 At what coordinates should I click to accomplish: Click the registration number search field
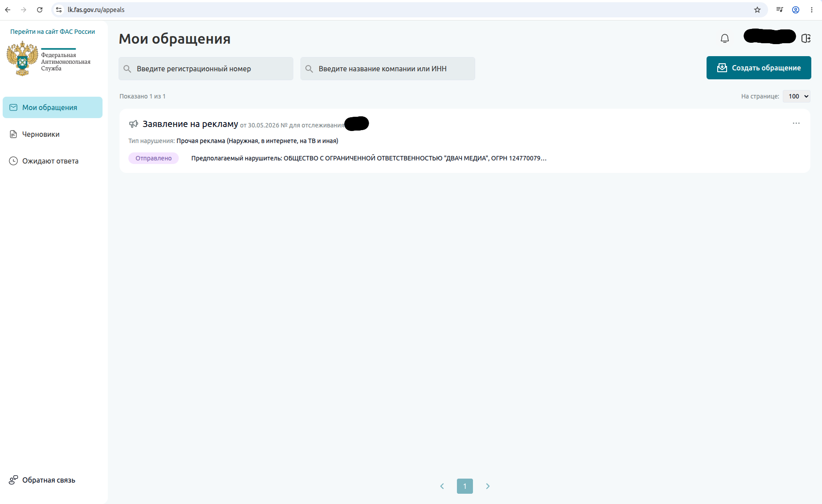click(206, 69)
